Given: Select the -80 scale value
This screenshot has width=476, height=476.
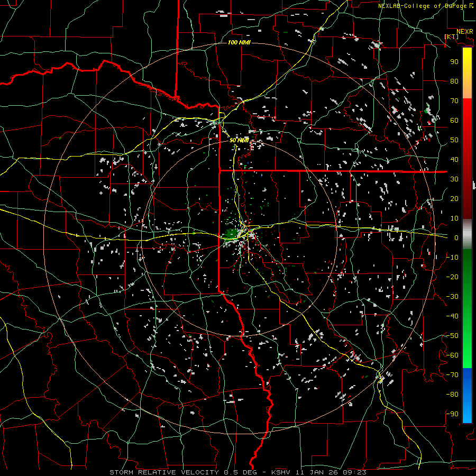Looking at the screenshot, I should (x=452, y=395).
